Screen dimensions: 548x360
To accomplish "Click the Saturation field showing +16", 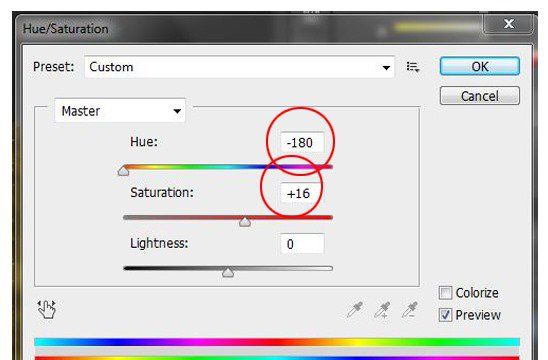I will point(301,193).
